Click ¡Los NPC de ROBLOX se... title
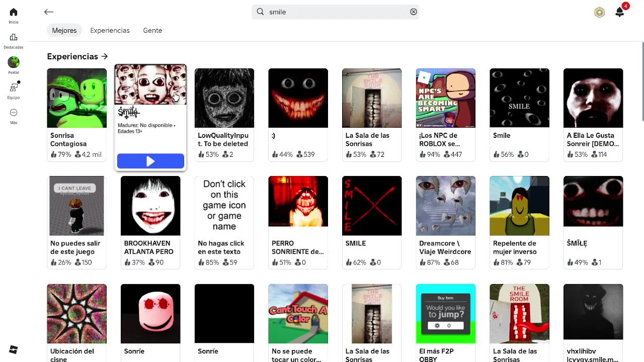 tap(440, 139)
